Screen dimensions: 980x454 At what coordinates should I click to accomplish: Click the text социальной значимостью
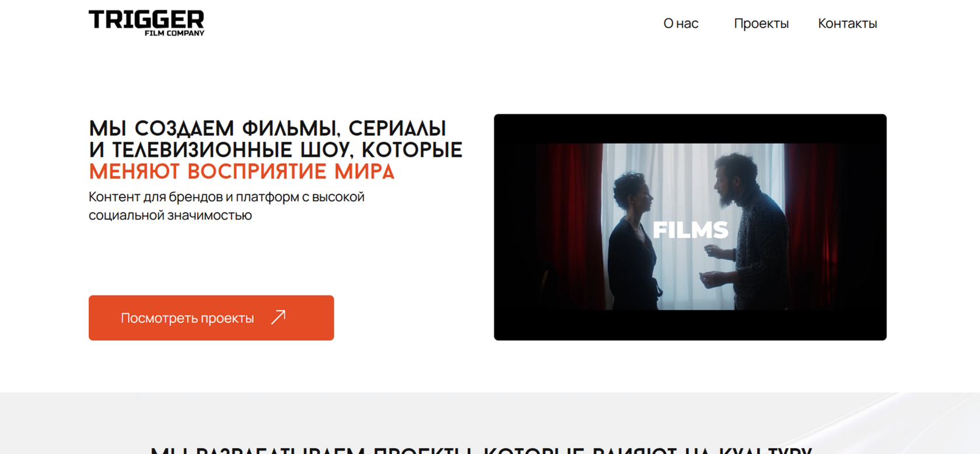click(x=170, y=215)
